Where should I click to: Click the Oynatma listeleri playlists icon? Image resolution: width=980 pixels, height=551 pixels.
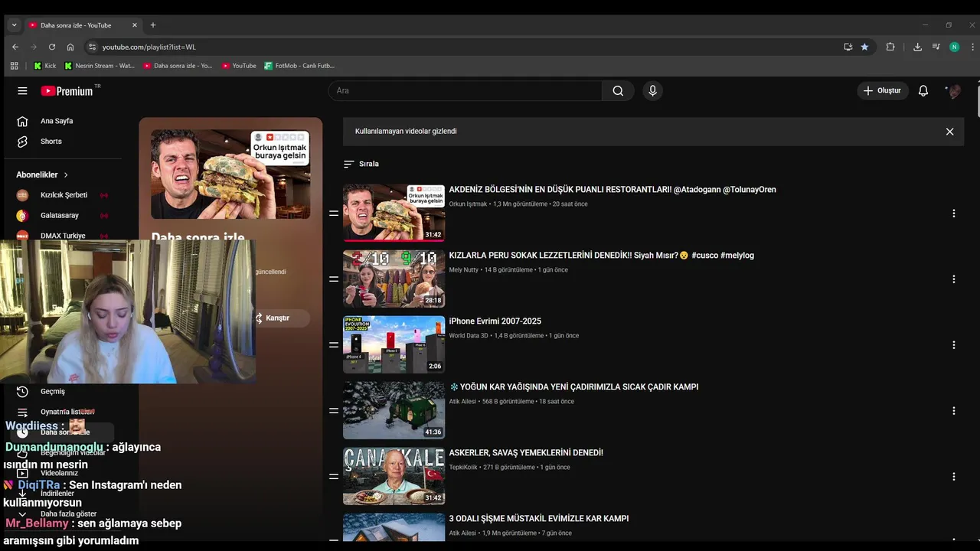click(x=22, y=412)
